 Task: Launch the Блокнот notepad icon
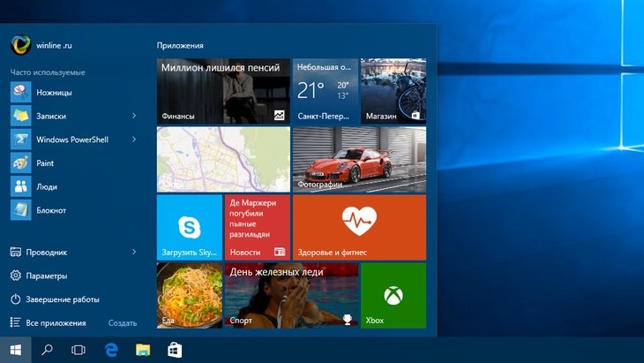coord(20,210)
